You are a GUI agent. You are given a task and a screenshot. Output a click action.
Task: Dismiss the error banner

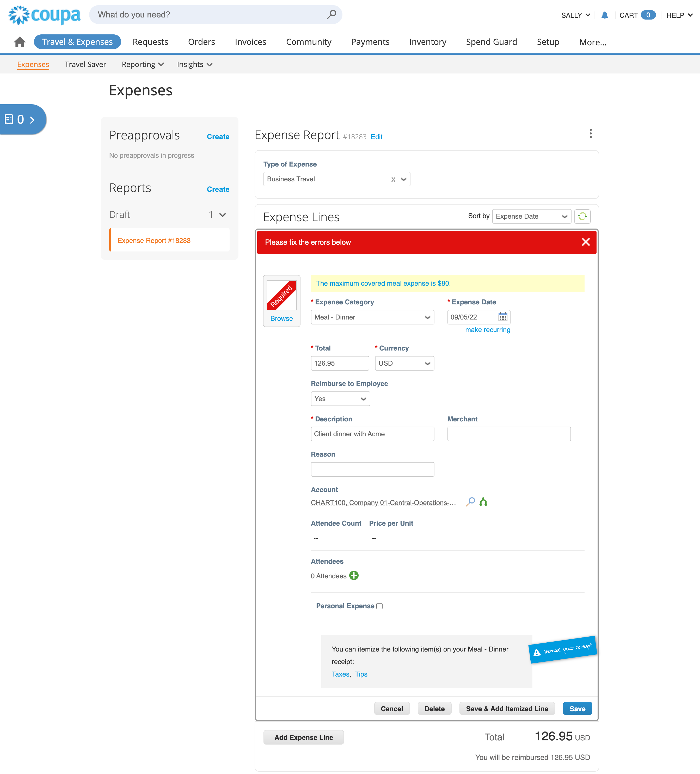coord(586,242)
